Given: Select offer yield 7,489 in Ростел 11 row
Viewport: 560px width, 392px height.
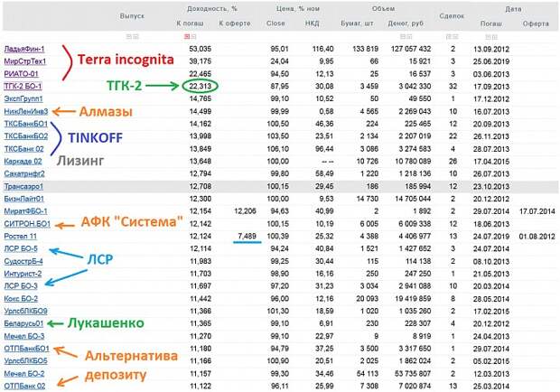Looking at the screenshot, I should (x=247, y=236).
